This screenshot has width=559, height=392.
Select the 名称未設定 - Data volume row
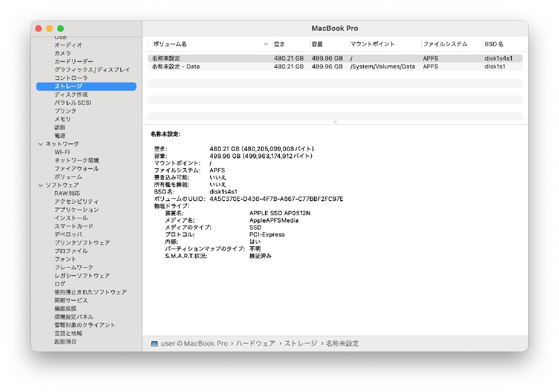[210, 67]
